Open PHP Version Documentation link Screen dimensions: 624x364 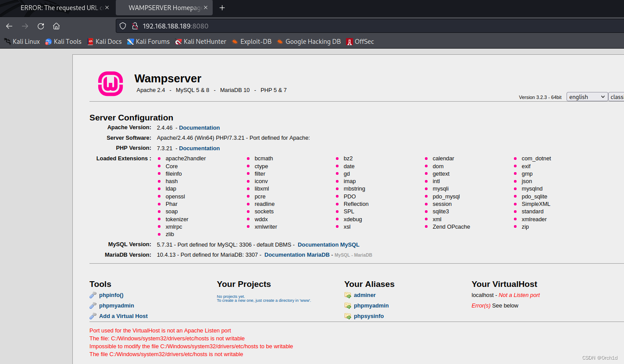(x=200, y=148)
